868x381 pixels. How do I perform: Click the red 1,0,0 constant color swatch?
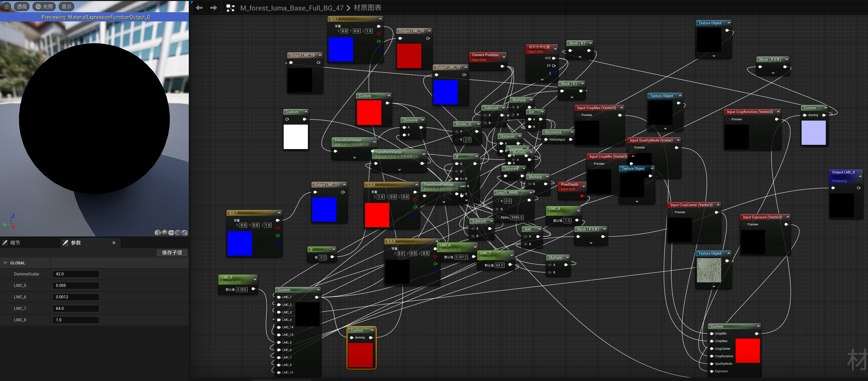click(x=377, y=215)
